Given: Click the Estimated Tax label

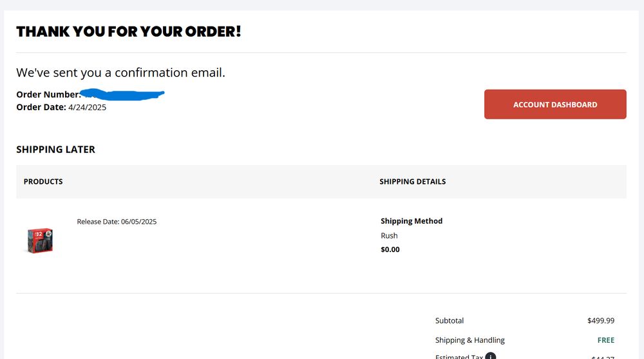Looking at the screenshot, I should (459, 356).
